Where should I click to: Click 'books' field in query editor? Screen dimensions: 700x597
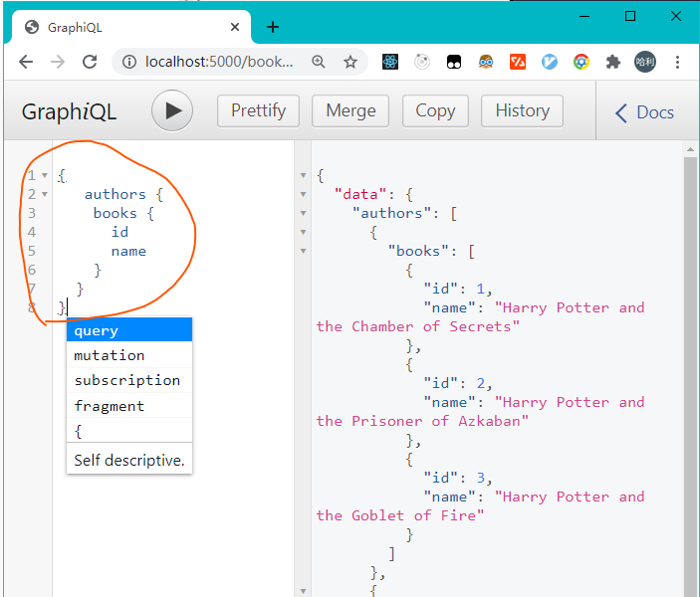click(x=115, y=213)
